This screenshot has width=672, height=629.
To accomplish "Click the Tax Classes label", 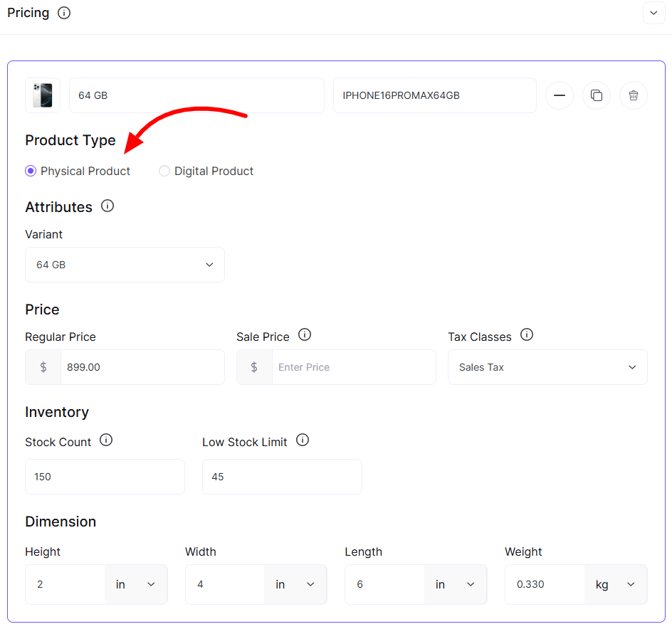I will [x=480, y=337].
